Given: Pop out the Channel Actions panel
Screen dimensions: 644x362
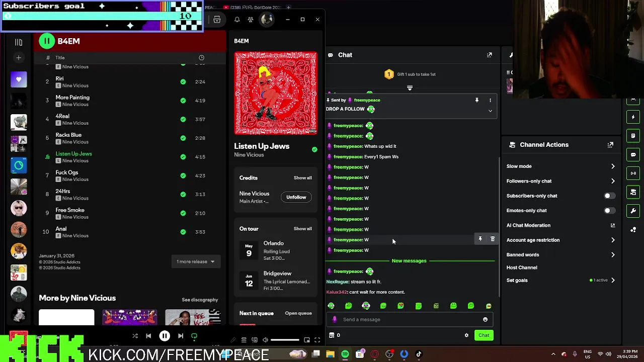Looking at the screenshot, I should coord(610,145).
